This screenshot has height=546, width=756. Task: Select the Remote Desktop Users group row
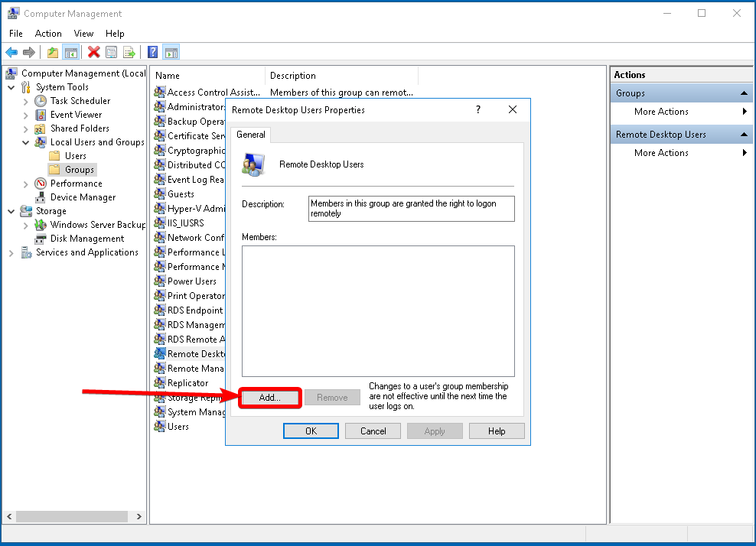pyautogui.click(x=190, y=354)
